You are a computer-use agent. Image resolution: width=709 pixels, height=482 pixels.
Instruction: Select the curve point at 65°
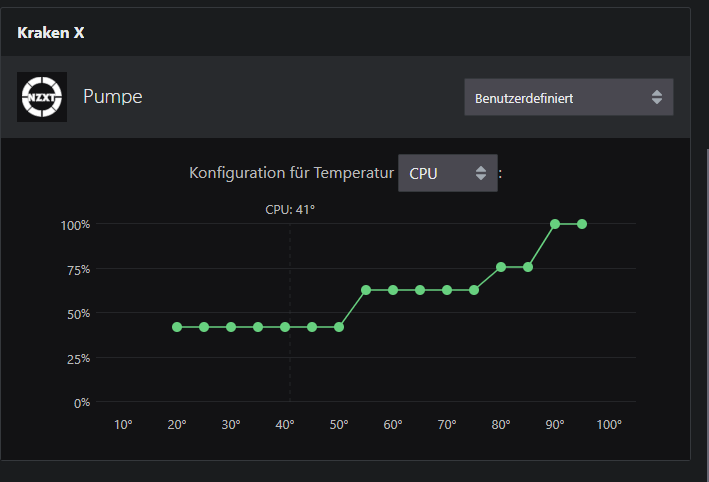coord(420,290)
